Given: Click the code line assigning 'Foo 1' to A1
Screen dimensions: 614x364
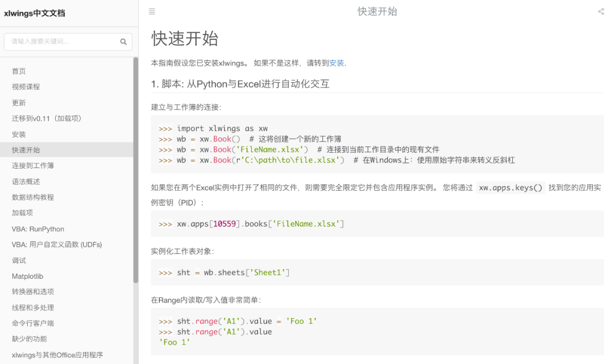Looking at the screenshot, I should [238, 321].
